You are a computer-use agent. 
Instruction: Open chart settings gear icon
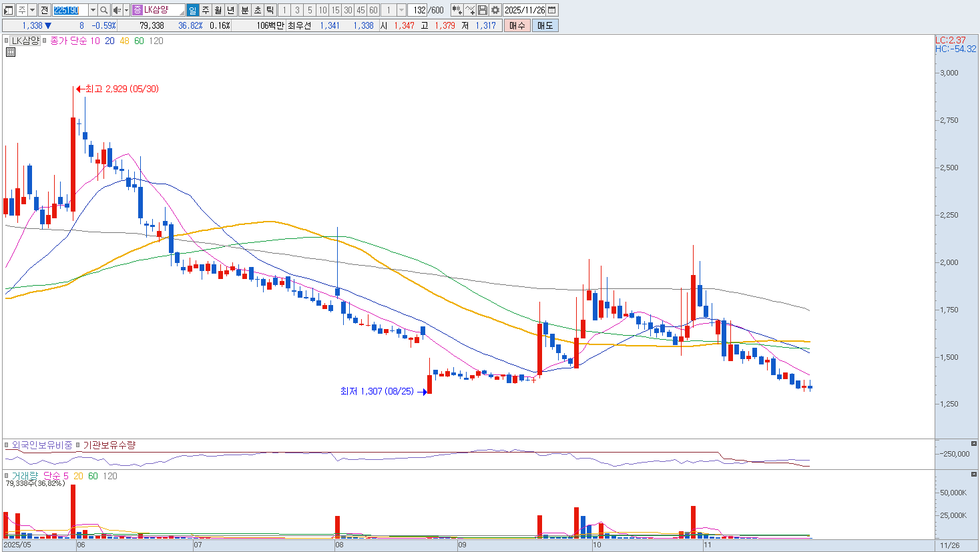coord(495,10)
